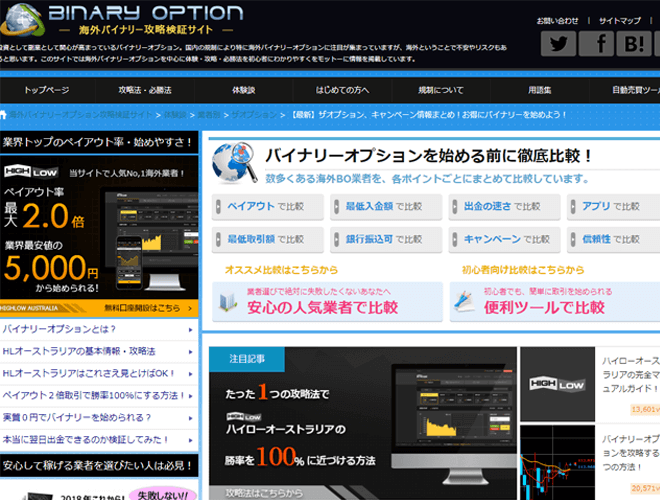Click the 業者別 breadcrumb link
Screen dimensions: 660x500
click(209, 114)
